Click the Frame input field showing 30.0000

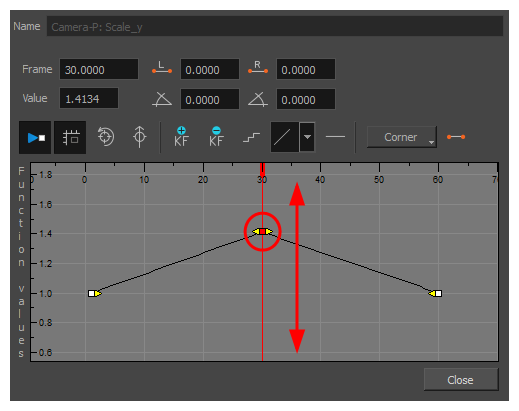pyautogui.click(x=99, y=69)
